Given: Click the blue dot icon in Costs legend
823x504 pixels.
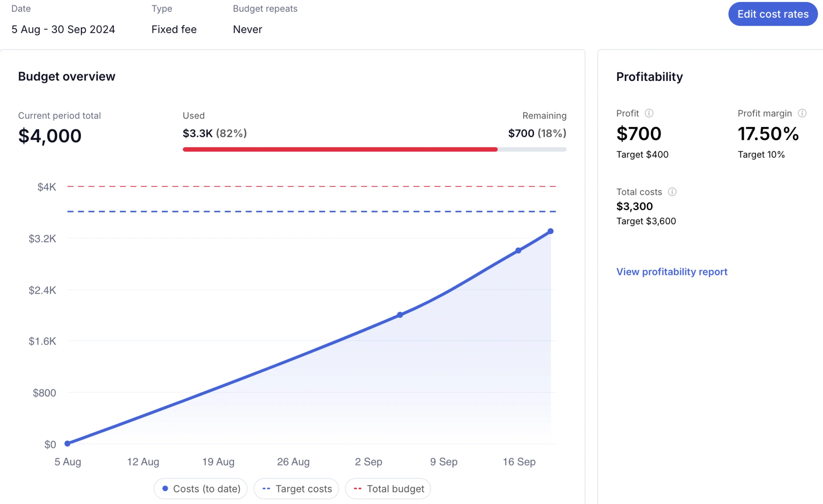Looking at the screenshot, I should pyautogui.click(x=165, y=489).
